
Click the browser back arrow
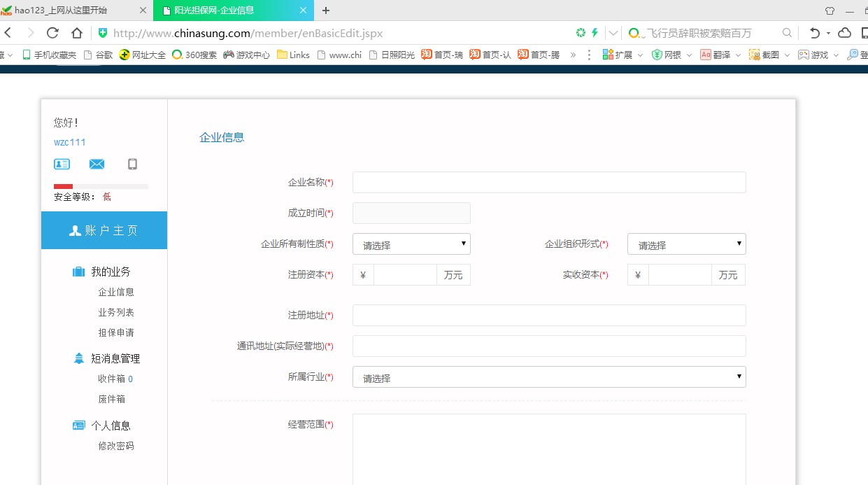click(x=8, y=33)
